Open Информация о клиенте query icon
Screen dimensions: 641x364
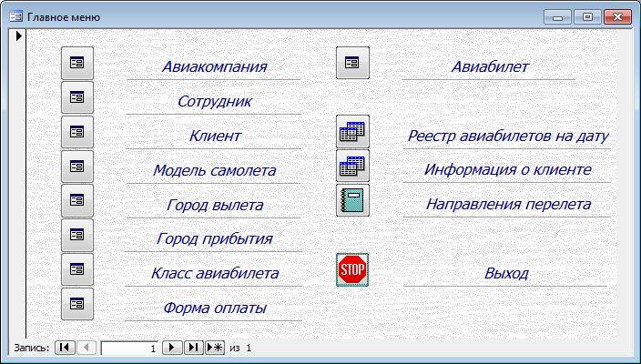(352, 167)
